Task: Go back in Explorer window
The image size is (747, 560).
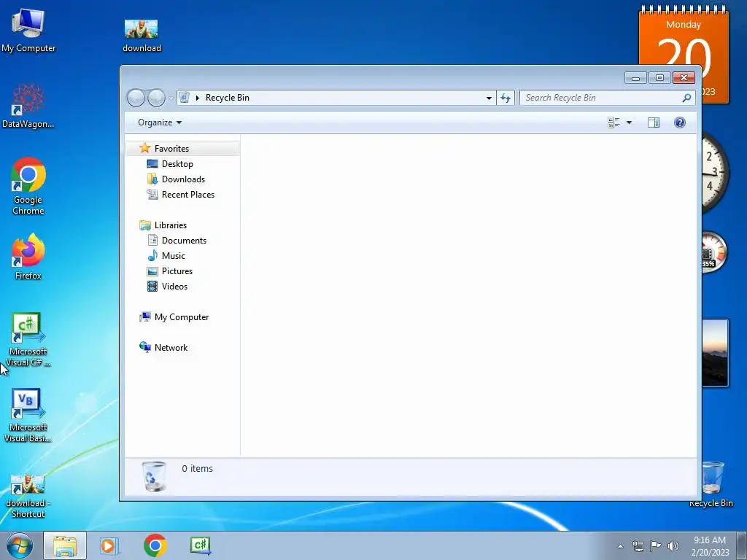Action: (x=136, y=98)
